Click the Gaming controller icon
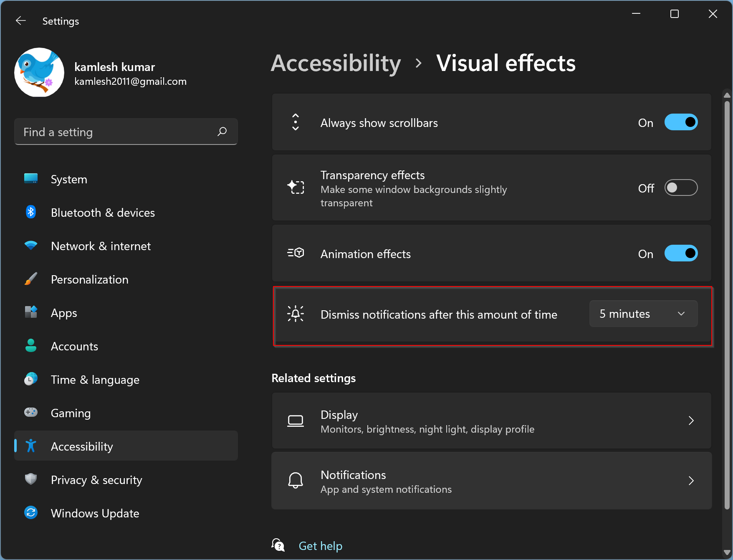Image resolution: width=733 pixels, height=560 pixels. 31,412
